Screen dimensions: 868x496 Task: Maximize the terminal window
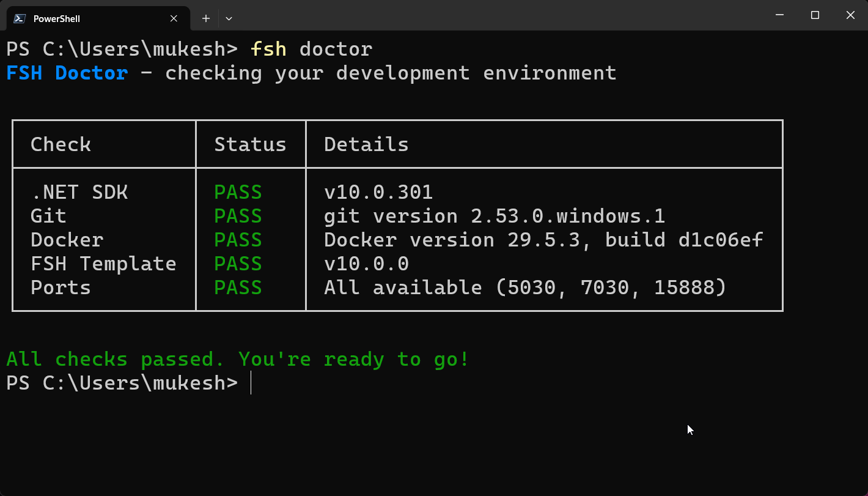tap(815, 15)
